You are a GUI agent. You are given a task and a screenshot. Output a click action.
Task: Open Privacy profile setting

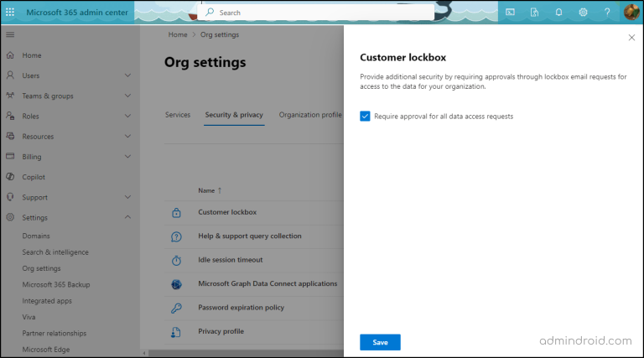point(221,331)
